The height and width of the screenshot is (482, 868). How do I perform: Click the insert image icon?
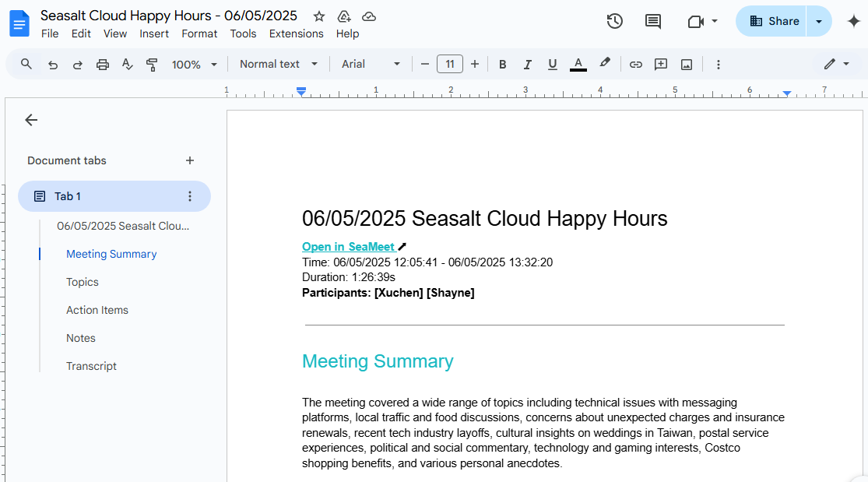(687, 65)
